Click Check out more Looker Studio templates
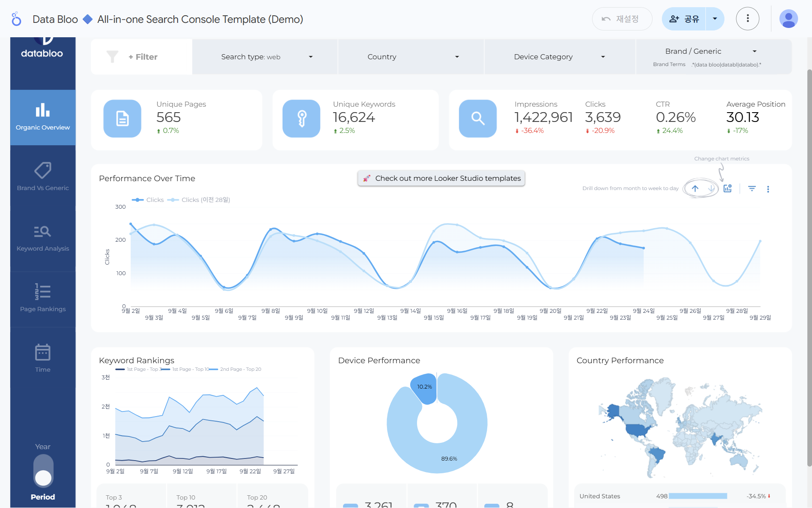This screenshot has width=812, height=508. 441,178
